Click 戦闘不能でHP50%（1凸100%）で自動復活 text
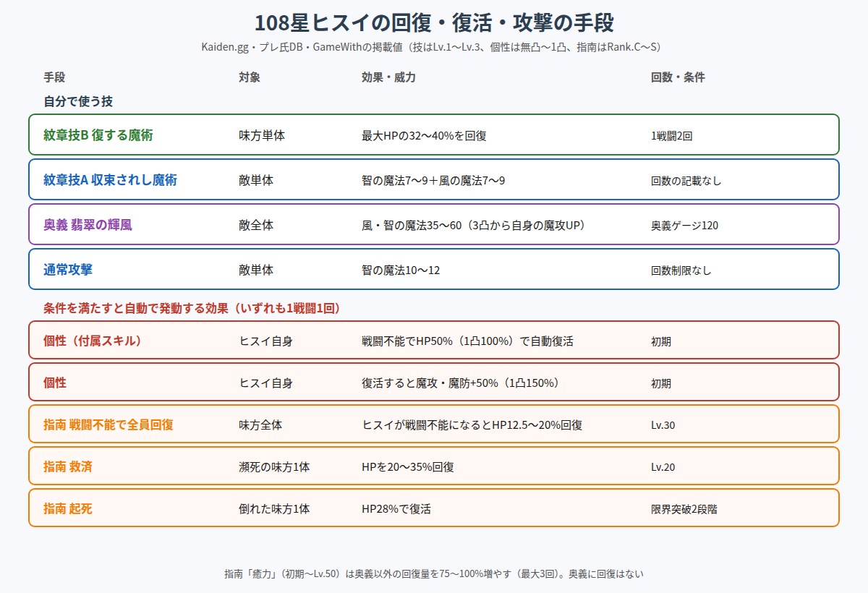 tap(467, 341)
